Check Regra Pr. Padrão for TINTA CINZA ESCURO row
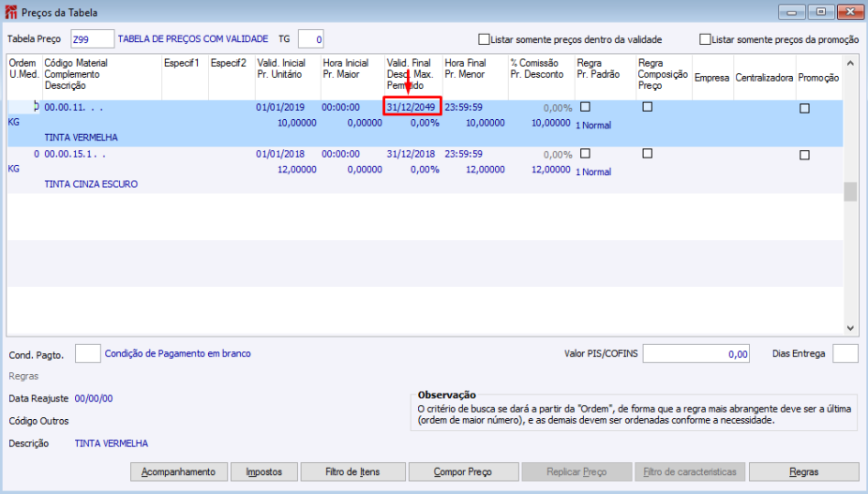Viewport: 868px width, 494px height. pos(585,154)
